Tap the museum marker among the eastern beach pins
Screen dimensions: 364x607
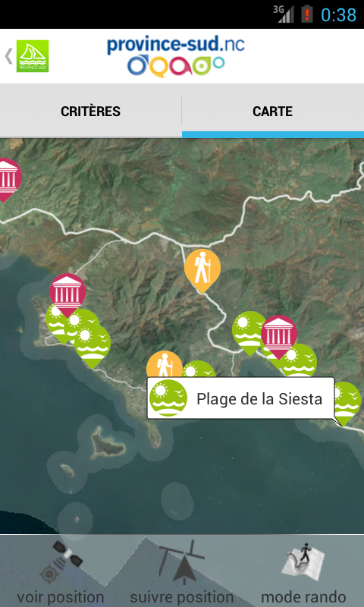pyautogui.click(x=279, y=336)
